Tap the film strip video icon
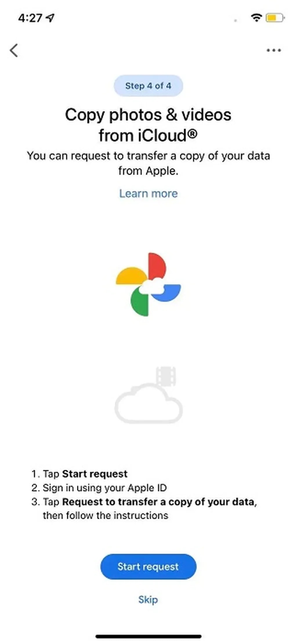The width and height of the screenshot is (297, 644). pyautogui.click(x=166, y=376)
